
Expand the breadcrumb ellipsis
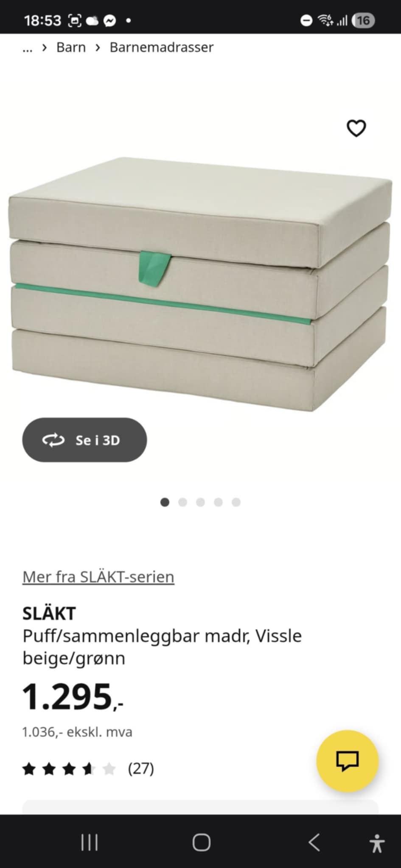27,47
